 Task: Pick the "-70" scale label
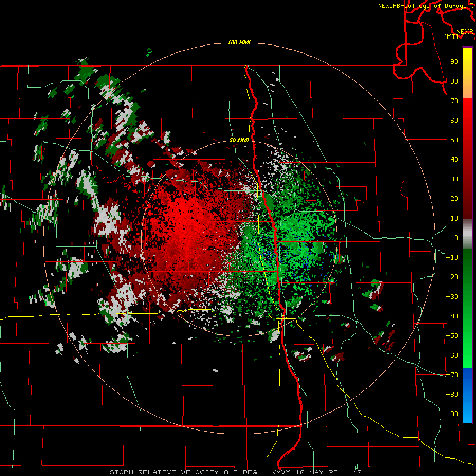452,375
